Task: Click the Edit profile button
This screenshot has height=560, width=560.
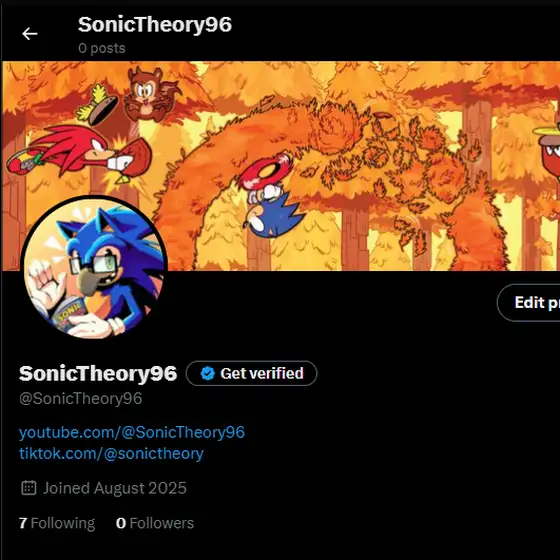Action: (x=529, y=303)
